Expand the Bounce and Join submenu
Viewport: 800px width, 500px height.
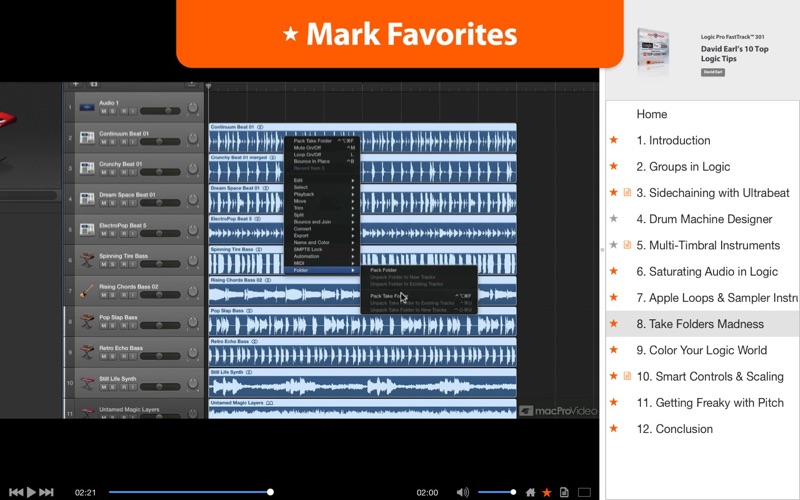(322, 222)
